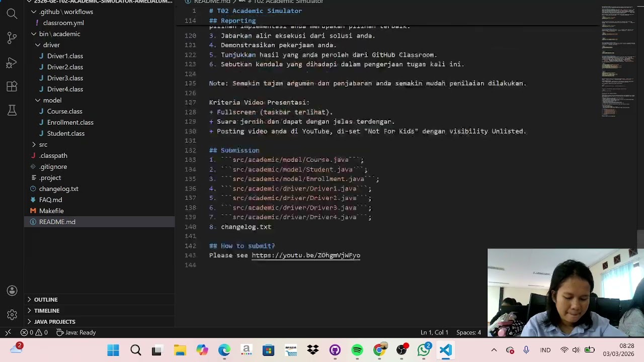This screenshot has width=644, height=362.
Task: Collapse the .github\workflows folder
Action: (x=99, y=12)
